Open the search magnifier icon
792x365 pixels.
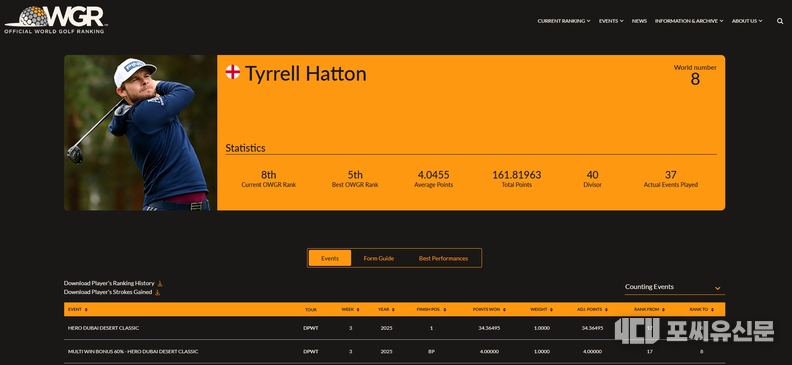coord(780,21)
